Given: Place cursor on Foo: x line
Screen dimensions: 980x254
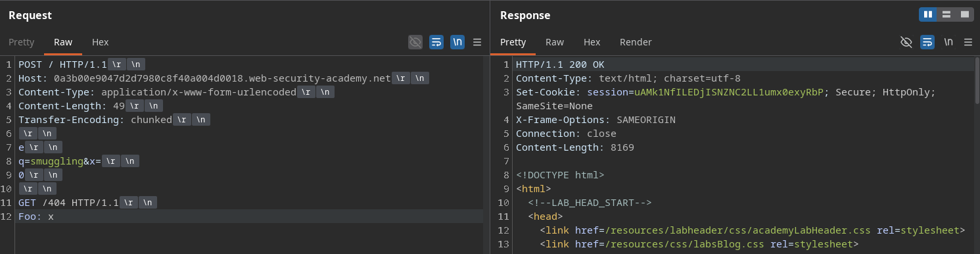Looking at the screenshot, I should coord(36,216).
